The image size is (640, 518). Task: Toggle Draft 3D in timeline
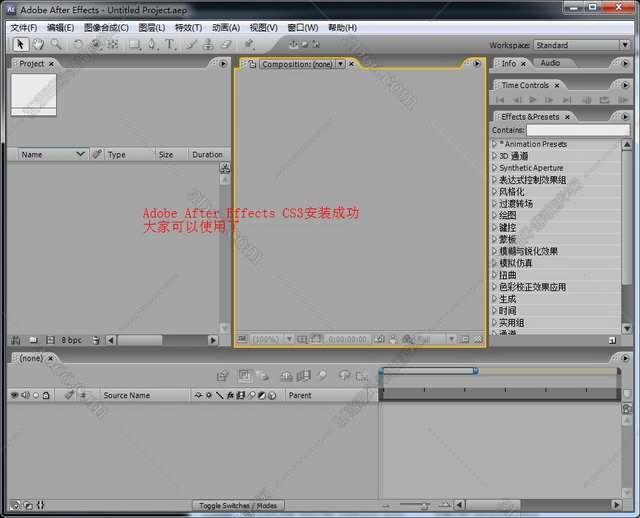[x=263, y=376]
